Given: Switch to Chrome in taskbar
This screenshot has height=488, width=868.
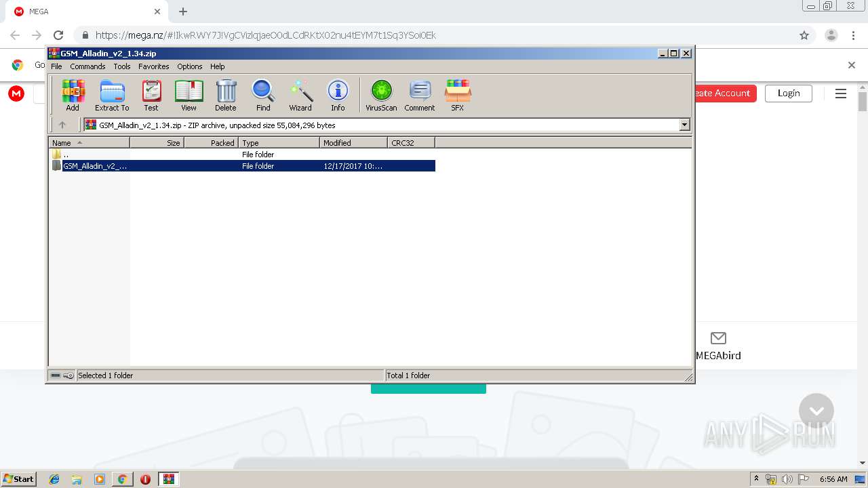Looking at the screenshot, I should coord(122,479).
